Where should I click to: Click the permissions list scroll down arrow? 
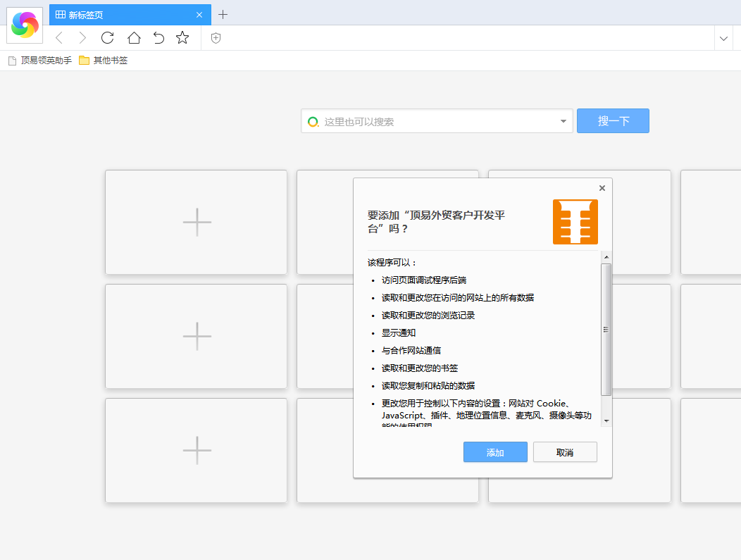point(606,421)
